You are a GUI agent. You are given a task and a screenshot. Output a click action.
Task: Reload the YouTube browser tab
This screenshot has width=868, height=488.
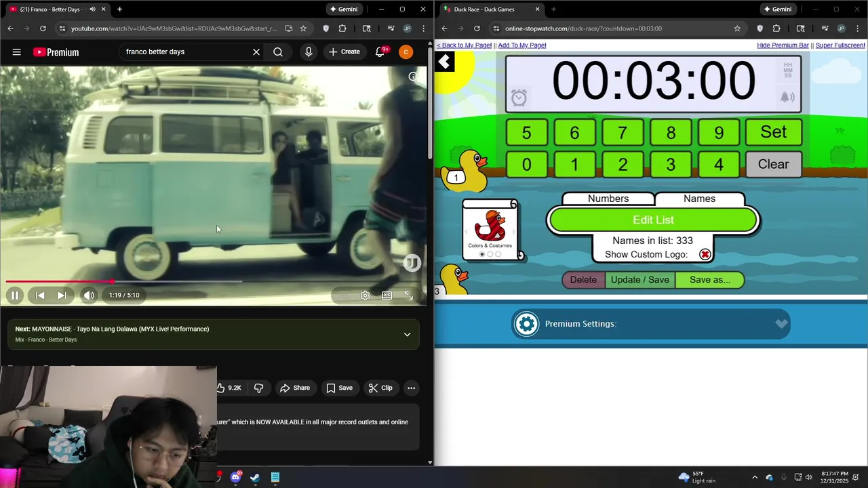pos(43,28)
